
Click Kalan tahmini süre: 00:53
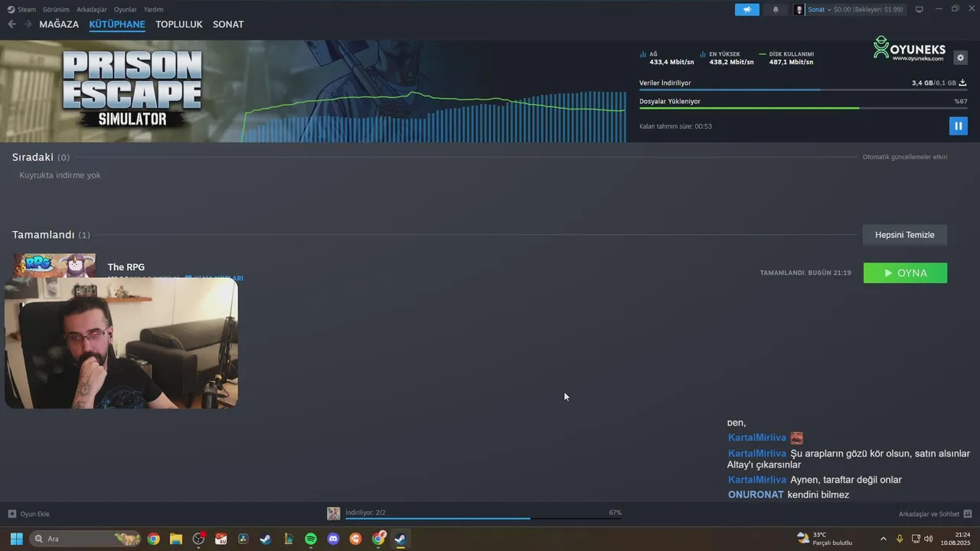pyautogui.click(x=675, y=126)
